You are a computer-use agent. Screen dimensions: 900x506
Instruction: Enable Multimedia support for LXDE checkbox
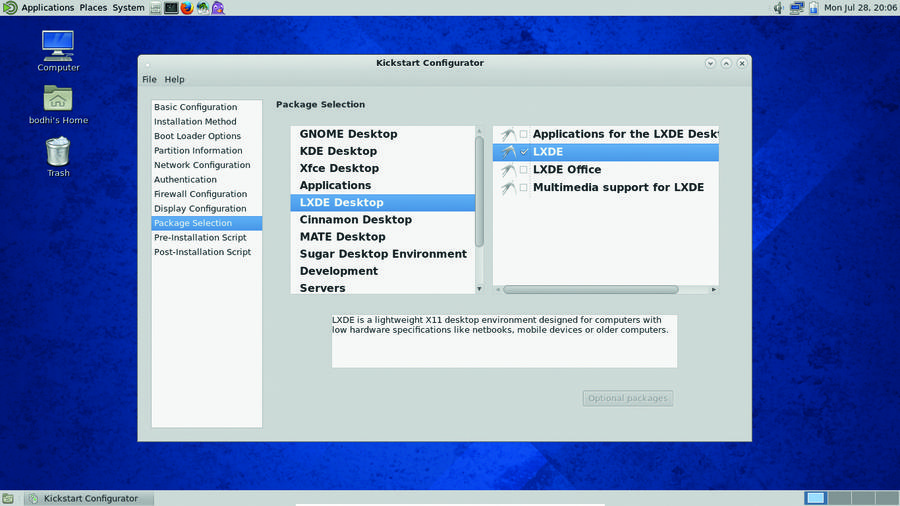point(523,188)
